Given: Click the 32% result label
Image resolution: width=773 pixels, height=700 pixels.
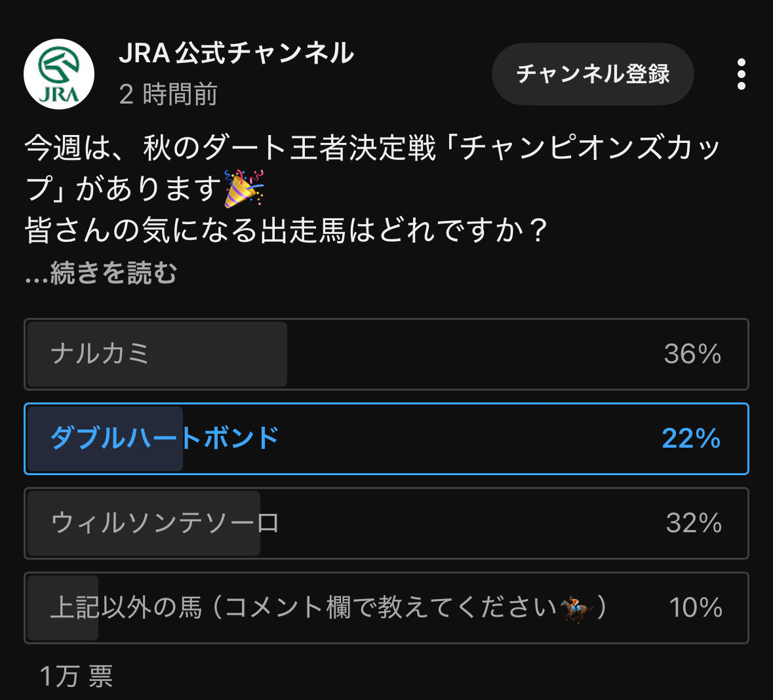Looking at the screenshot, I should [694, 523].
